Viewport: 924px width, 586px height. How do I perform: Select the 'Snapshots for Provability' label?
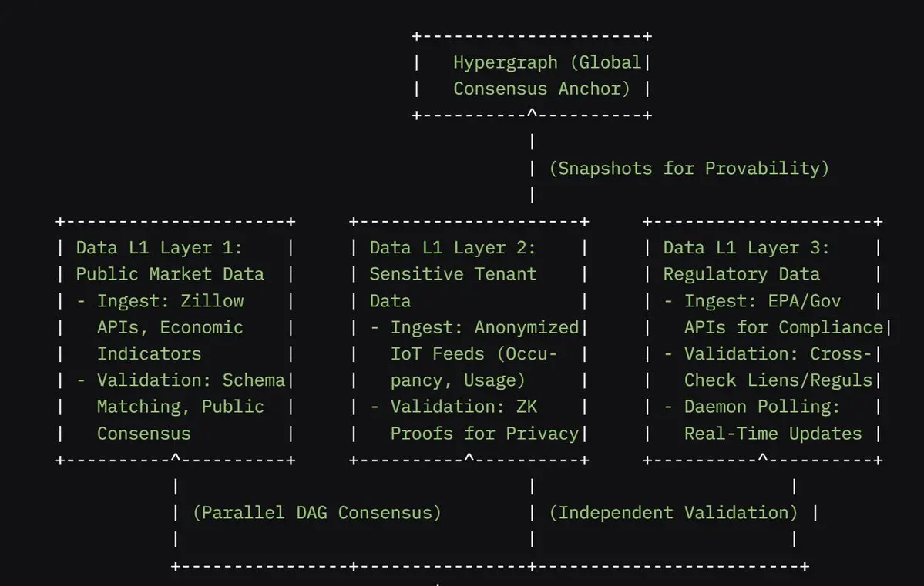click(x=689, y=169)
